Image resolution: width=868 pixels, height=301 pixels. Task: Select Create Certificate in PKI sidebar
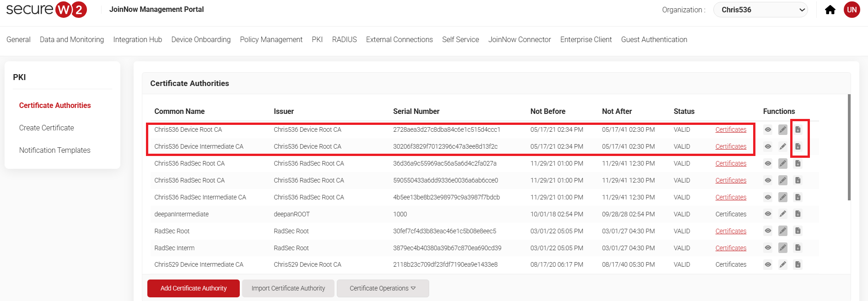(x=47, y=128)
